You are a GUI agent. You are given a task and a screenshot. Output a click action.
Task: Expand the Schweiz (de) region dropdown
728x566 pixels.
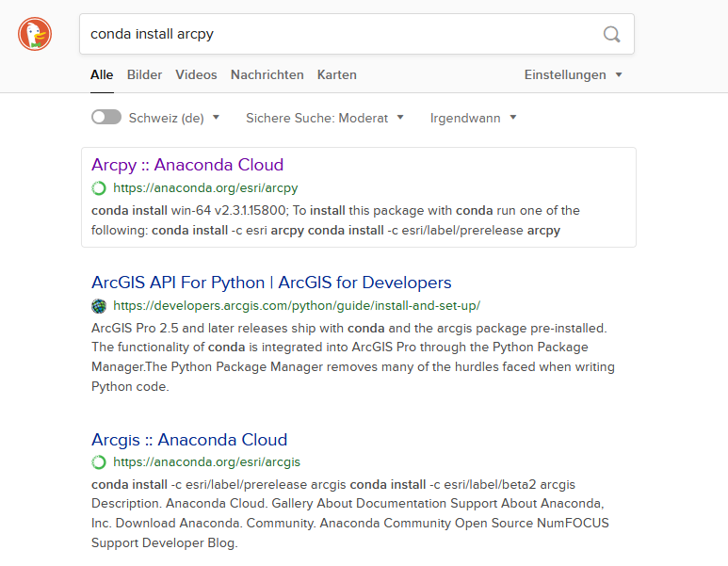(x=174, y=118)
